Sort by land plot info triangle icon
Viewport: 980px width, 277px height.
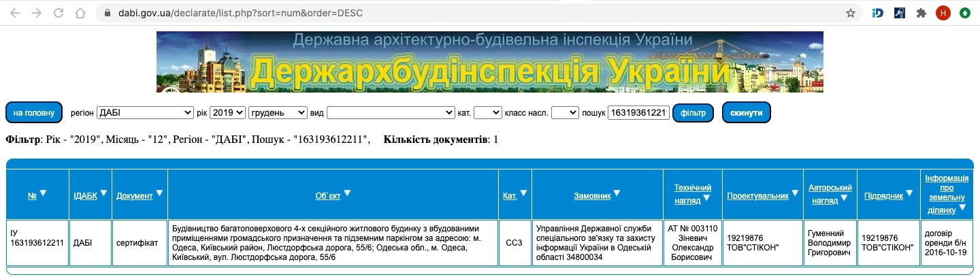[x=961, y=208]
